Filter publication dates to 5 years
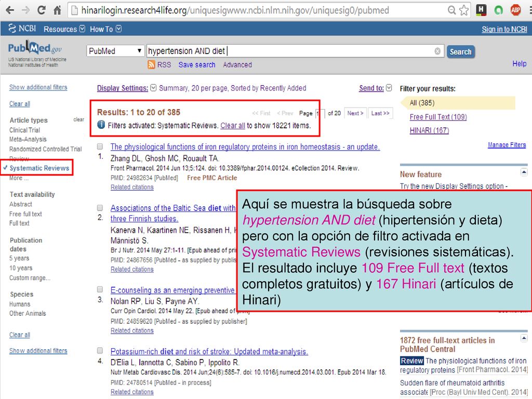 (19, 258)
